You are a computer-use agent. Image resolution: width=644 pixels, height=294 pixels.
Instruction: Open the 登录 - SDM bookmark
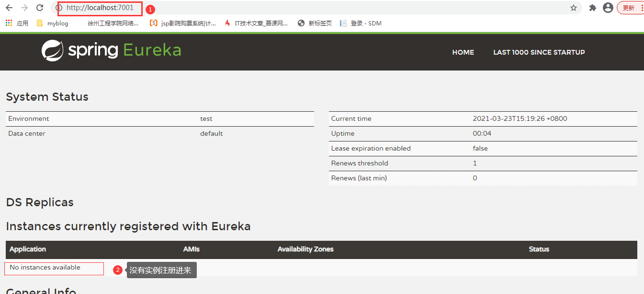click(361, 23)
